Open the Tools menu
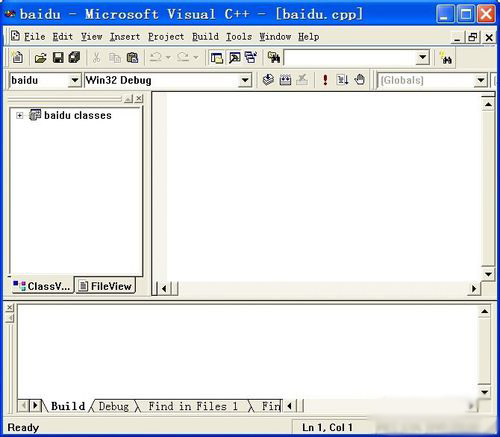This screenshot has height=437, width=500. click(x=239, y=37)
